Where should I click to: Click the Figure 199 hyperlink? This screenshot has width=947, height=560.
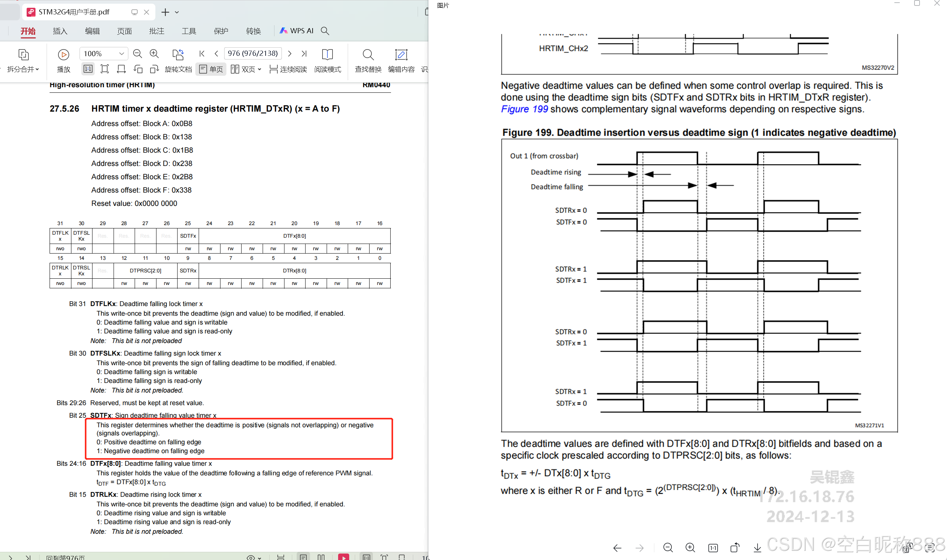525,109
